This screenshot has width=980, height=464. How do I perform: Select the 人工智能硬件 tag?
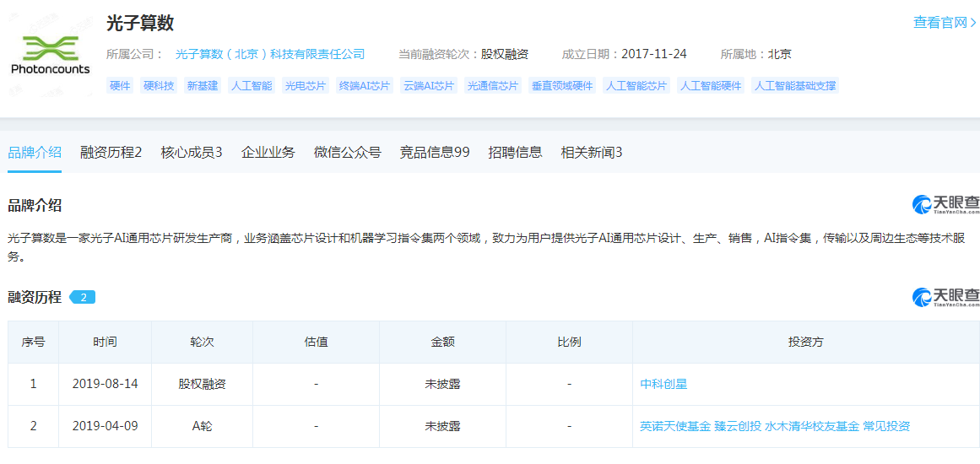712,86
